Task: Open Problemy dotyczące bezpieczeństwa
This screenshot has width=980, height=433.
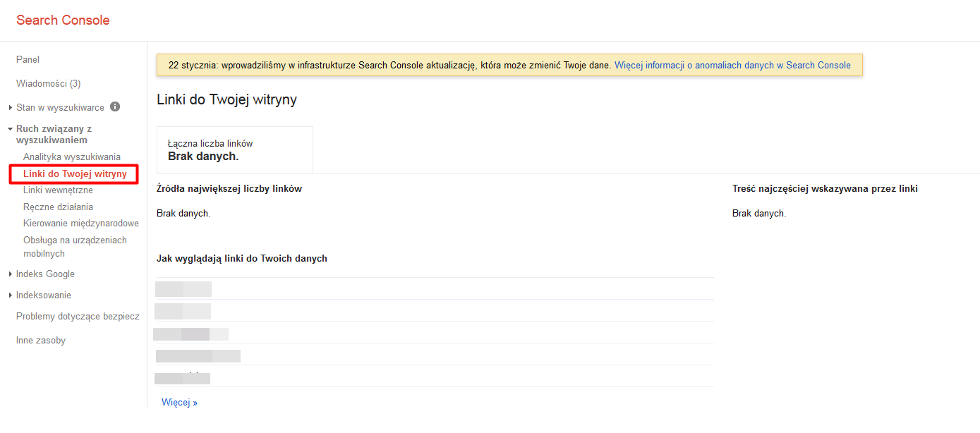Action: [78, 317]
